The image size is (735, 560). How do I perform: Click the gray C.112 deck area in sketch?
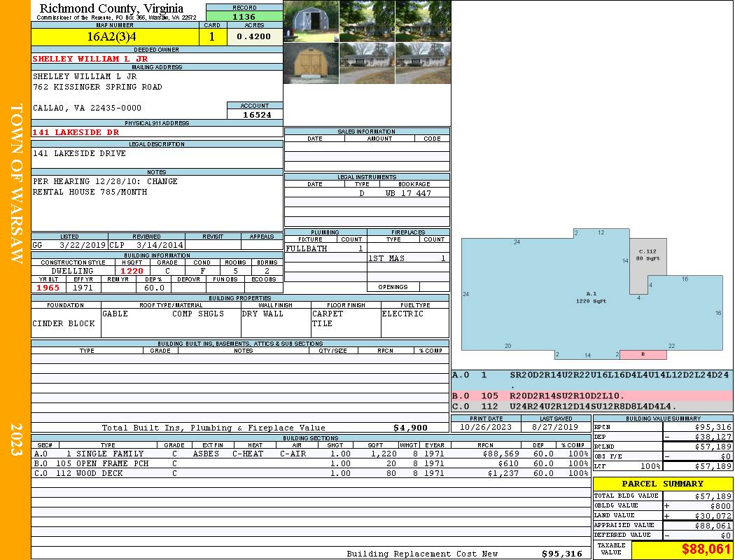tap(646, 262)
